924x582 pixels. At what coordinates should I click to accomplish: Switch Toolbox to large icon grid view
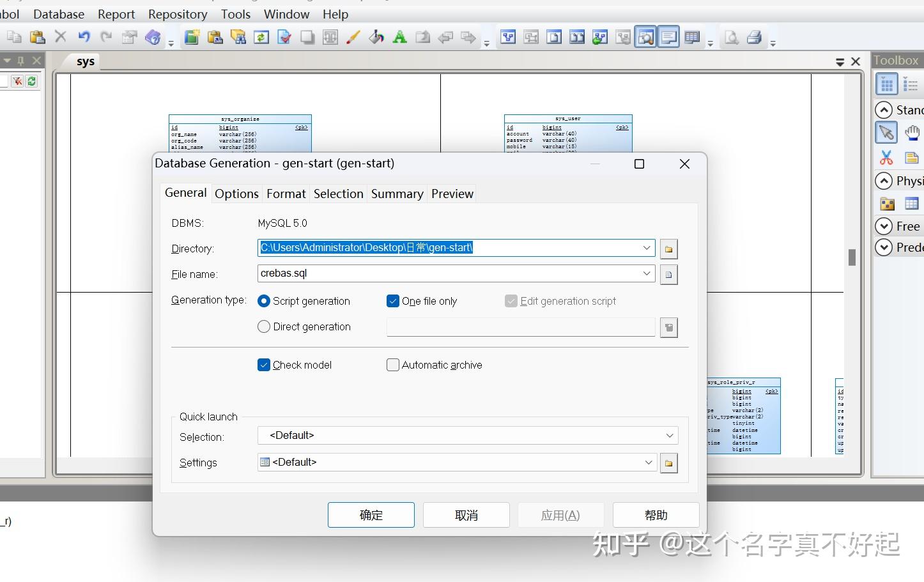pyautogui.click(x=886, y=84)
